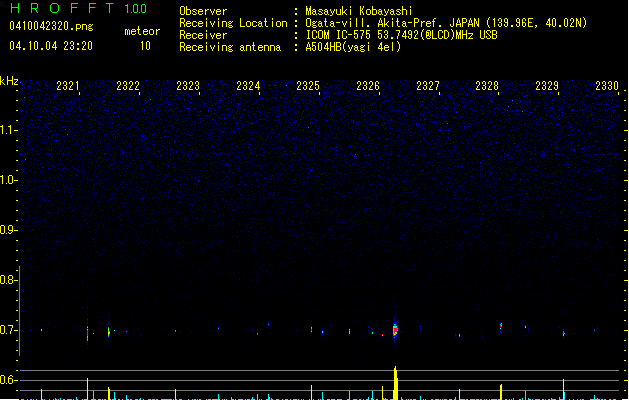Click the Receiver label
Viewport: 629px width, 400px height.
tap(203, 35)
